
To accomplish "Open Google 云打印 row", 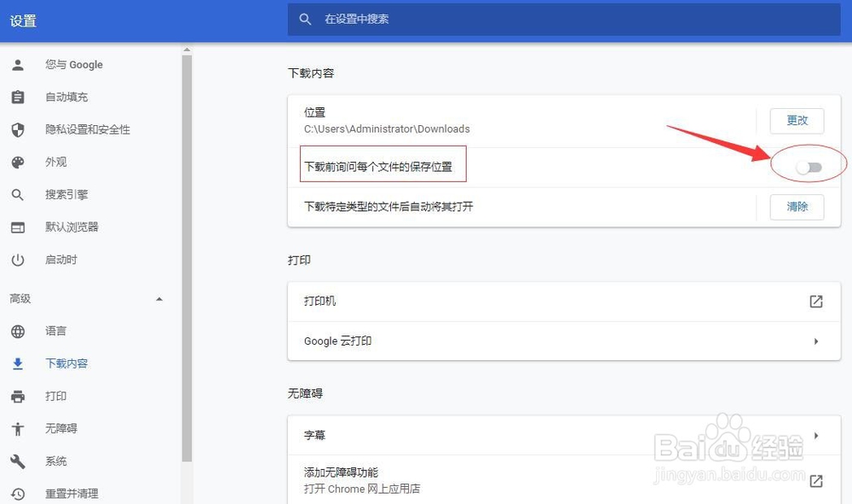I will (563, 341).
